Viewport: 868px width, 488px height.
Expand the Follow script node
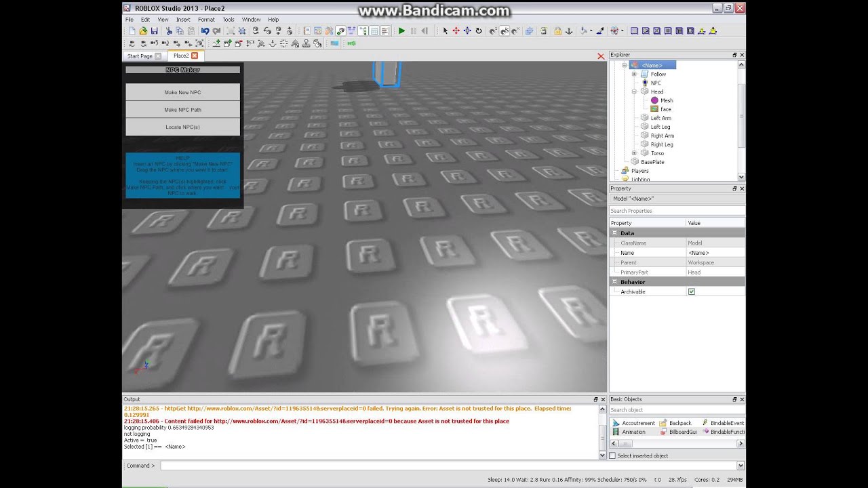[x=634, y=74]
